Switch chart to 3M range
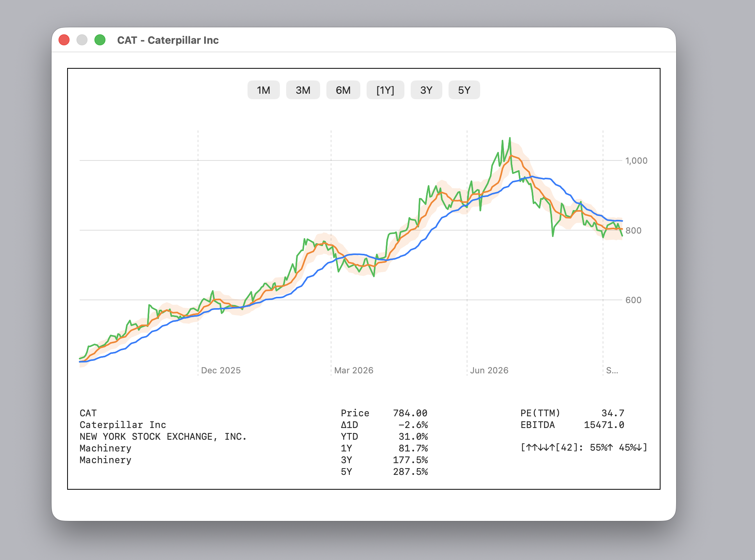The image size is (755, 560). (303, 90)
